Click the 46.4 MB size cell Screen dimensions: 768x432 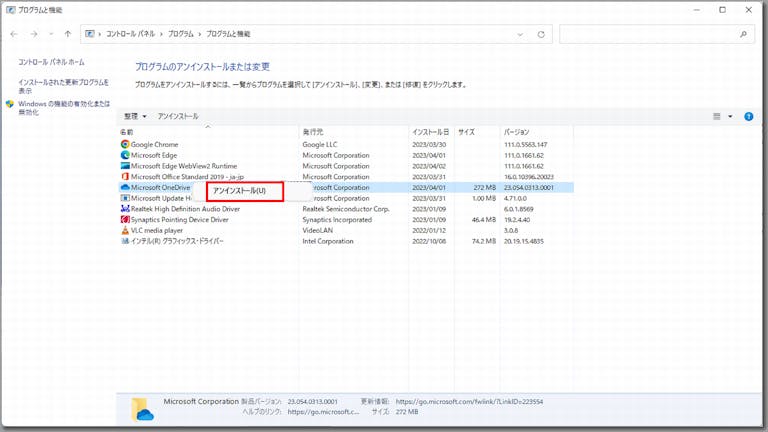(484, 220)
